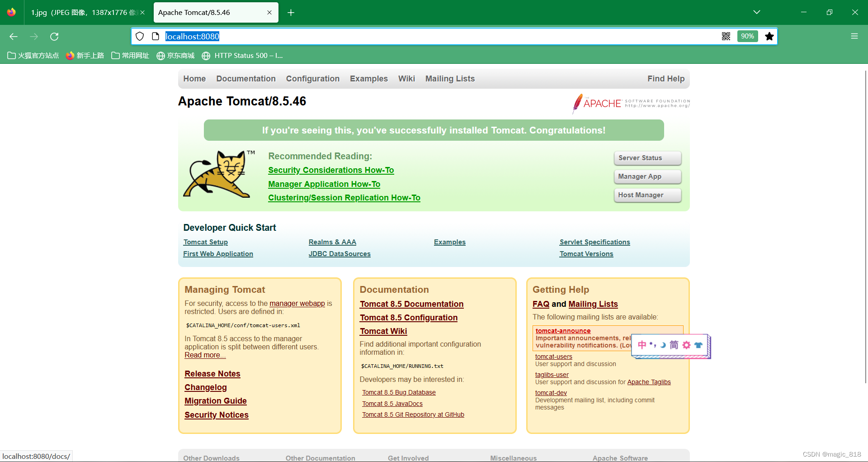Image resolution: width=868 pixels, height=462 pixels.
Task: Open the Changelog link
Action: [206, 387]
